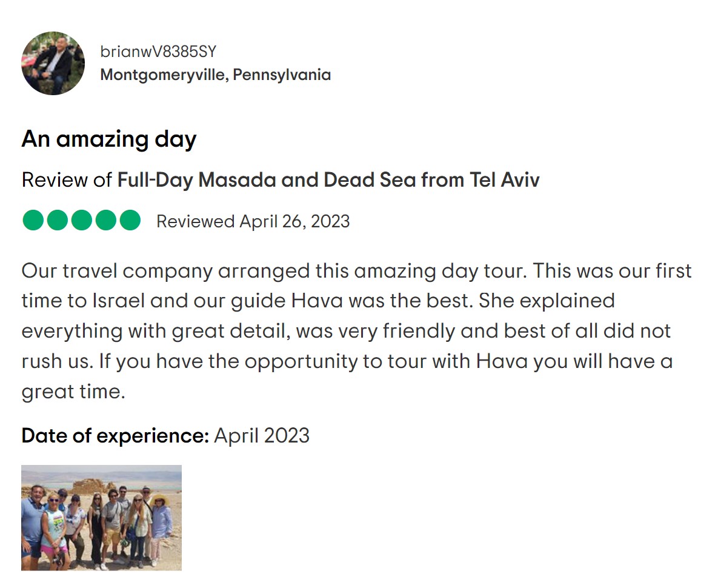Click the Date of experience label
The height and width of the screenshot is (588, 718).
pyautogui.click(x=115, y=435)
